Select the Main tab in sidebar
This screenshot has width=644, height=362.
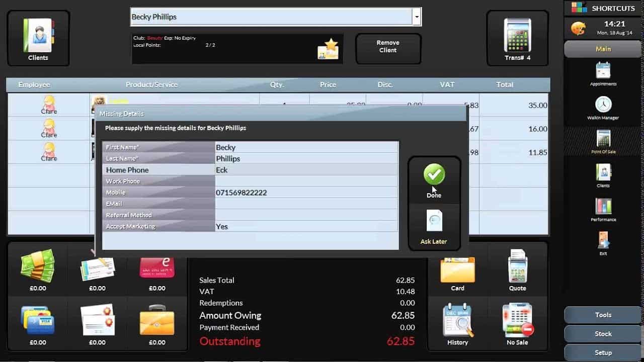pyautogui.click(x=602, y=49)
